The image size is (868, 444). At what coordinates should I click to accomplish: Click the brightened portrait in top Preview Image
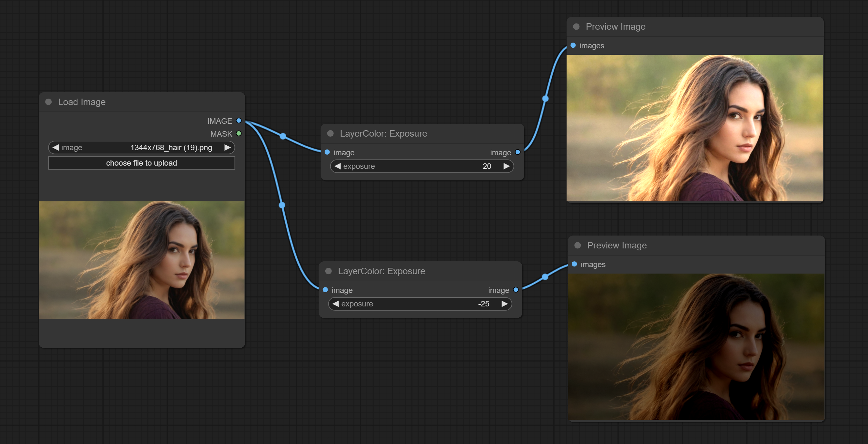[x=695, y=128]
